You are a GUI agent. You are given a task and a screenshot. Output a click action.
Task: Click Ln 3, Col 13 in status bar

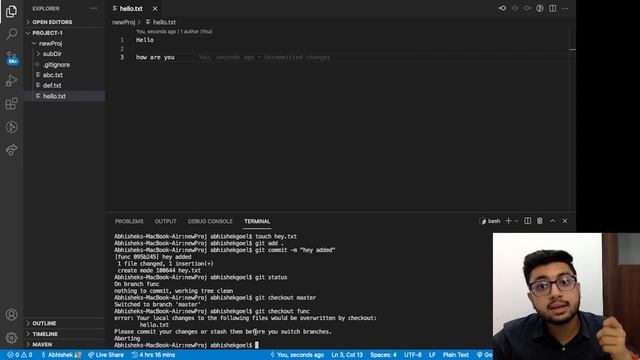coord(347,355)
